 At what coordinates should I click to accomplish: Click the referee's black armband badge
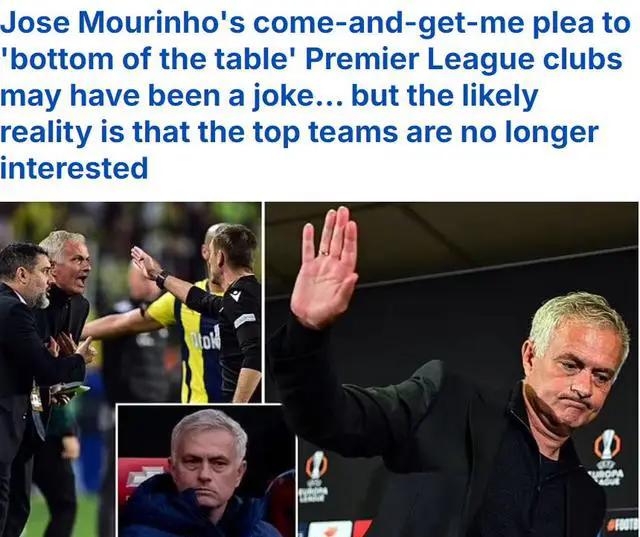click(x=244, y=320)
